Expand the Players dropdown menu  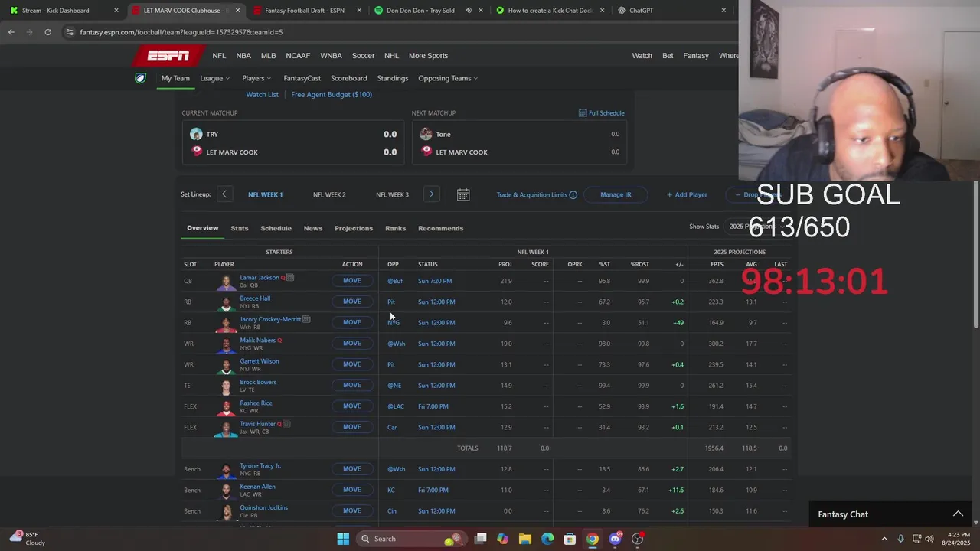256,78
